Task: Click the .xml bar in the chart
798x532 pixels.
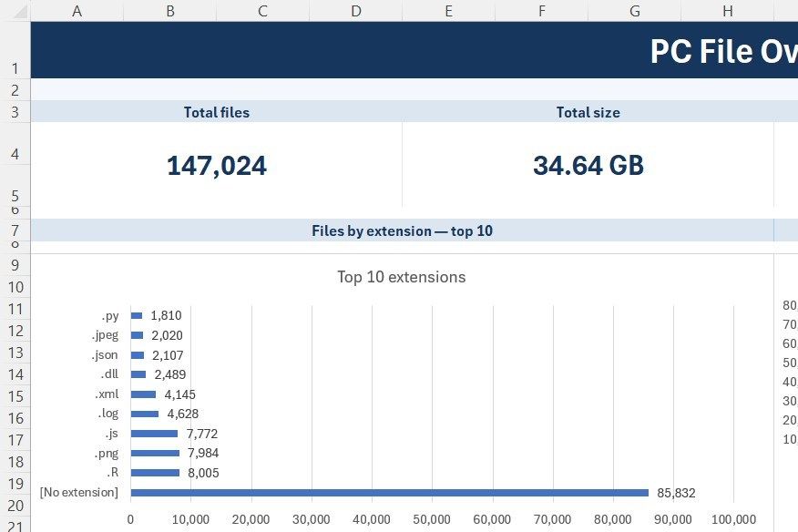Action: (143, 394)
